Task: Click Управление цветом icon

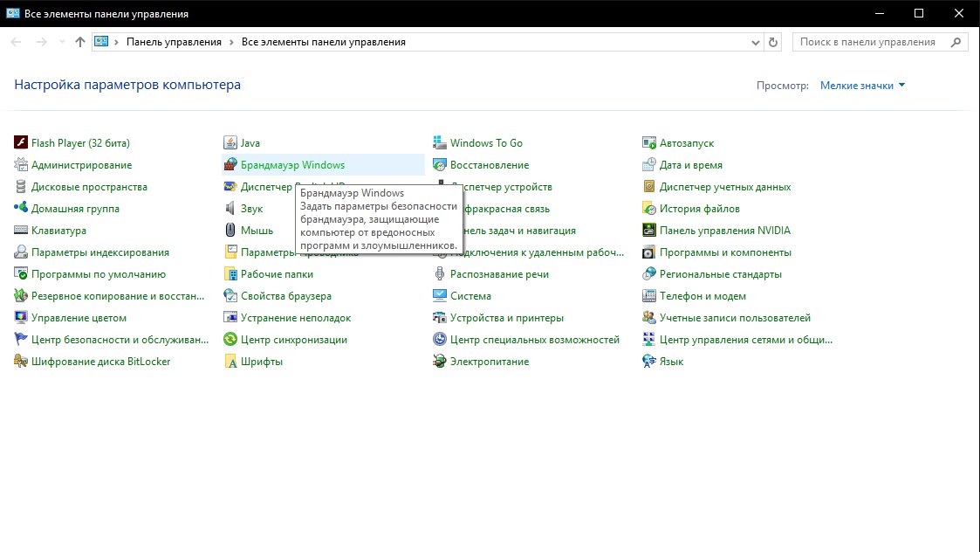Action: tap(21, 318)
